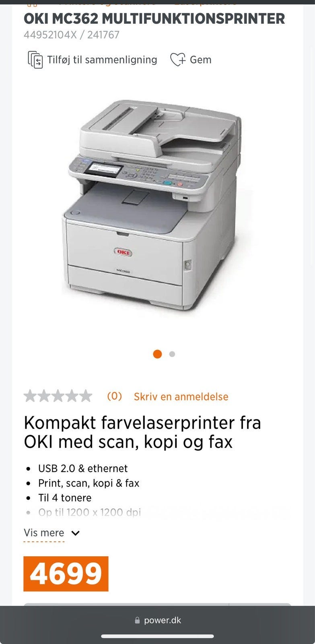Click the Tilføj til sammenligning label
Screen dimensions: 315x644
tap(102, 60)
